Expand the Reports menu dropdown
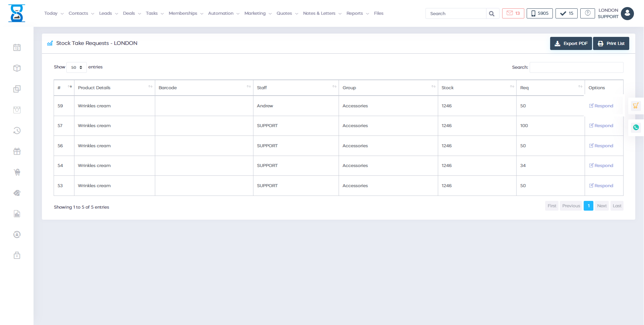The width and height of the screenshot is (644, 325). 357,13
